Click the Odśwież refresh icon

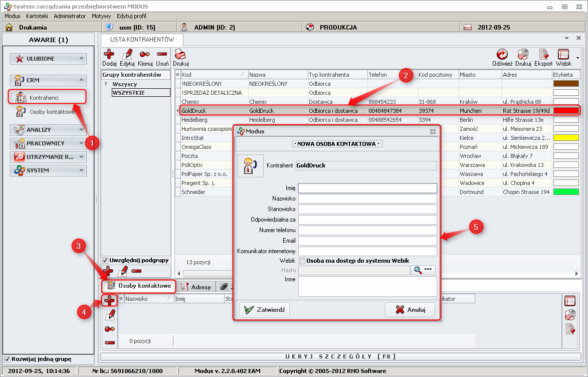502,54
